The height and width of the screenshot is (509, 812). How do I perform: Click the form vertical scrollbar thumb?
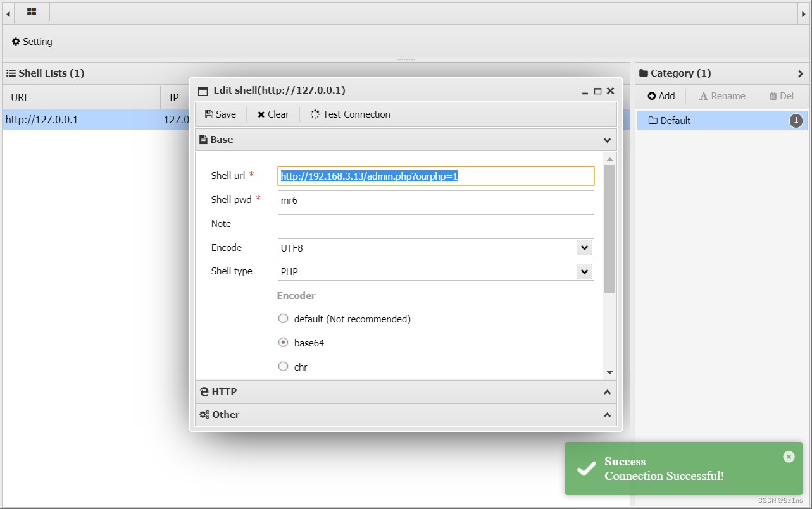click(609, 230)
